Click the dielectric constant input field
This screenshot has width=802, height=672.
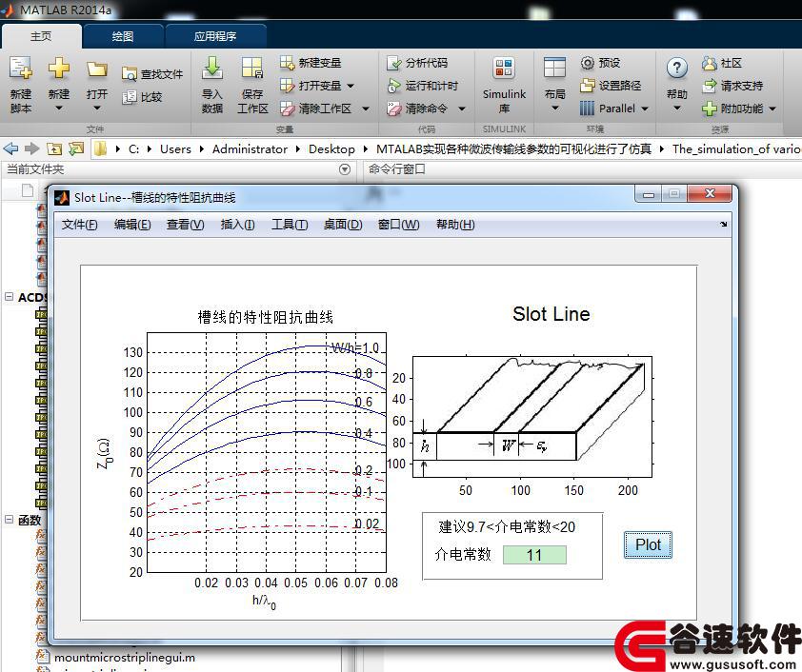pyautogui.click(x=534, y=555)
